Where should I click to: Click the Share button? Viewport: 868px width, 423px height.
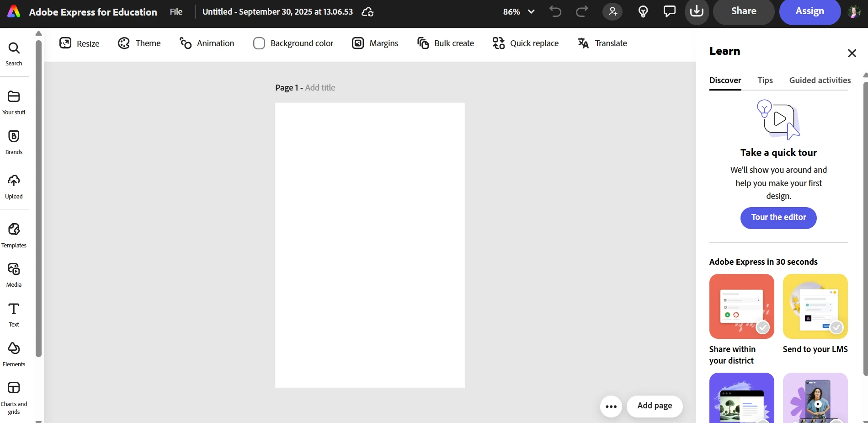click(x=744, y=11)
